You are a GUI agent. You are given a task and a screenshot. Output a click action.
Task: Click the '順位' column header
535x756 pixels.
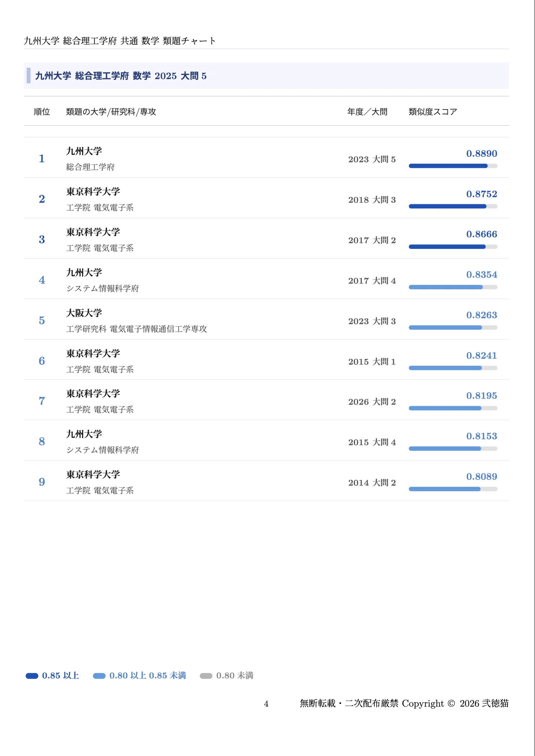[42, 112]
